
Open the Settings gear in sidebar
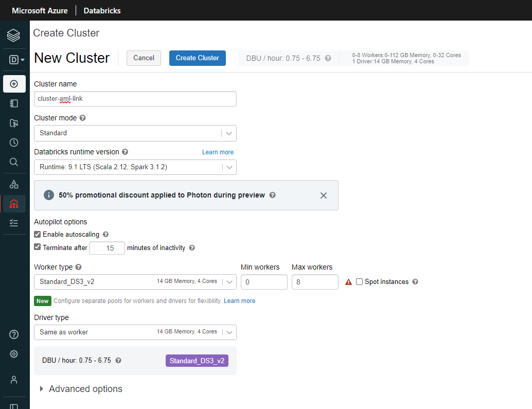(14, 354)
